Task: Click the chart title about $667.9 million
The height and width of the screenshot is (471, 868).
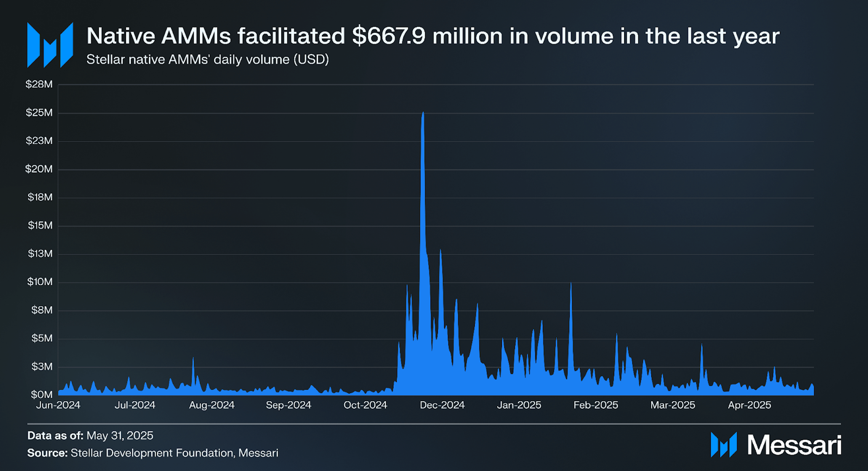Action: (x=432, y=36)
